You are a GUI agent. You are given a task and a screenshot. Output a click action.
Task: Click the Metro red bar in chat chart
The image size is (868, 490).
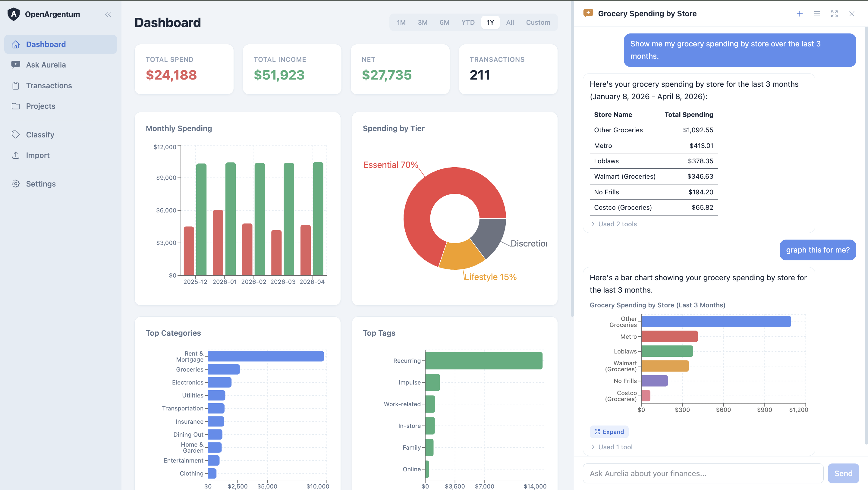click(x=669, y=336)
